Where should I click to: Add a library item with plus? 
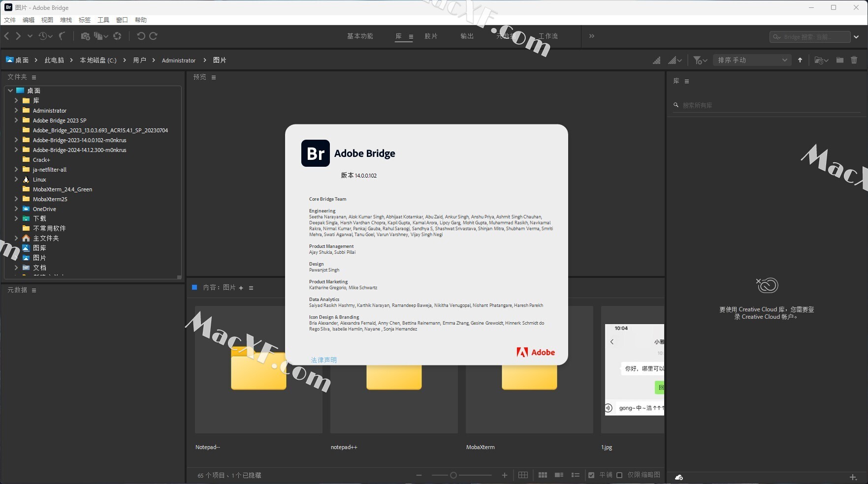[853, 477]
